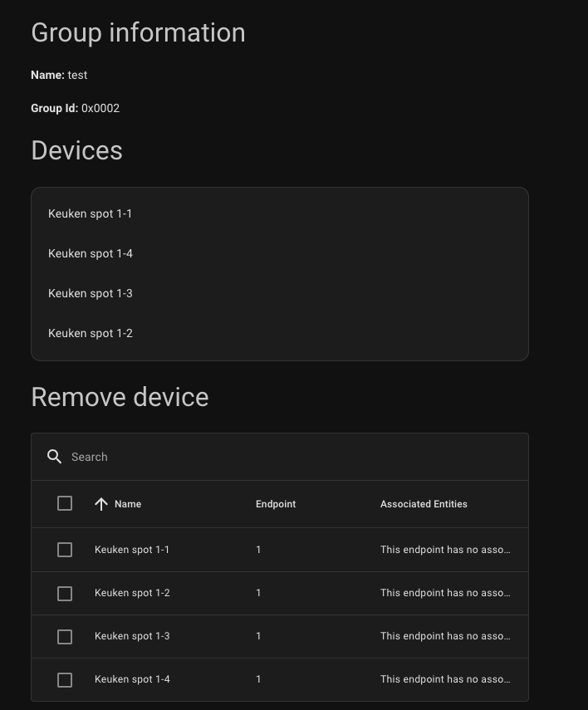Click associated entities text for Keuken spot 1-1
This screenshot has width=588, height=710.
tap(445, 550)
